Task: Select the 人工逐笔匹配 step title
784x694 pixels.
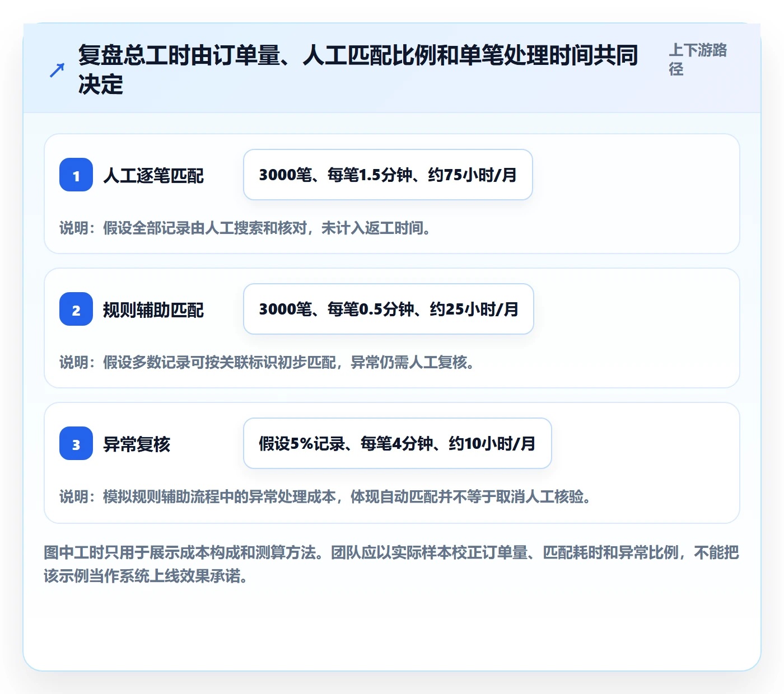Action: [153, 176]
